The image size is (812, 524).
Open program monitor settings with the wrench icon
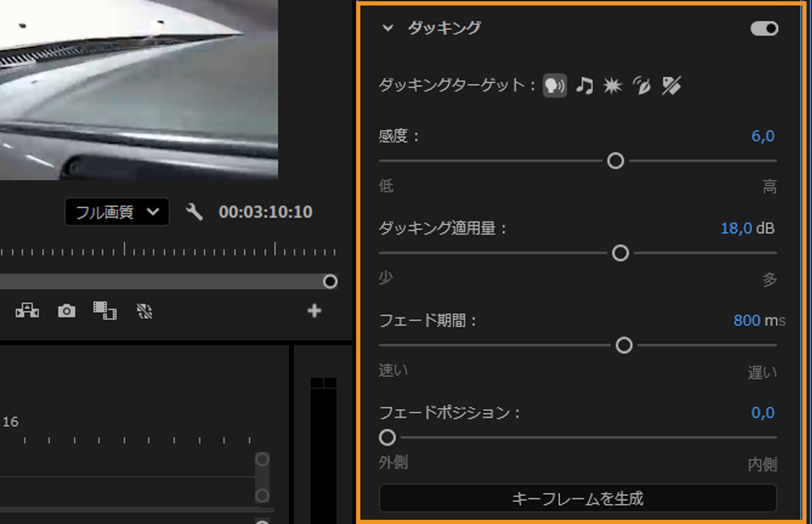pos(194,212)
